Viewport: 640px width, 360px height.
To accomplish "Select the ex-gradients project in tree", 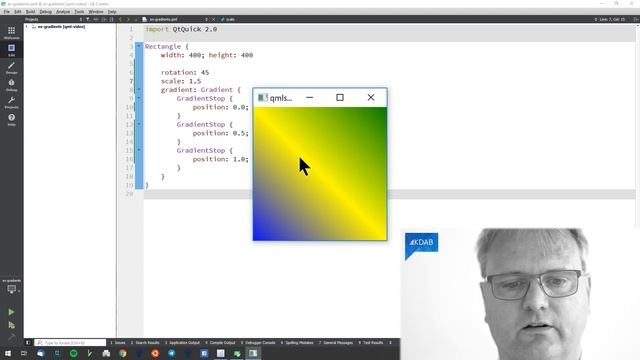I will (61, 27).
